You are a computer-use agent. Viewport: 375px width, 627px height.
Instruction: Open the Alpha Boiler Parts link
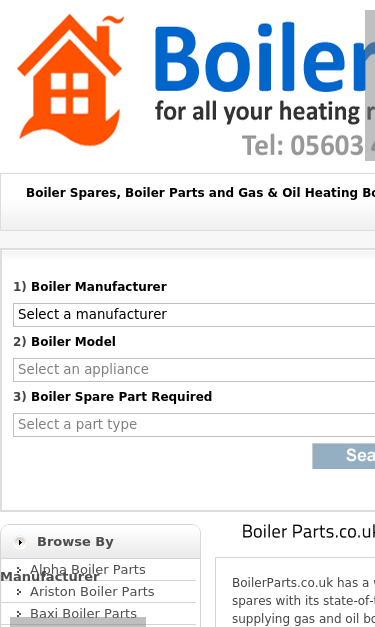(88, 569)
